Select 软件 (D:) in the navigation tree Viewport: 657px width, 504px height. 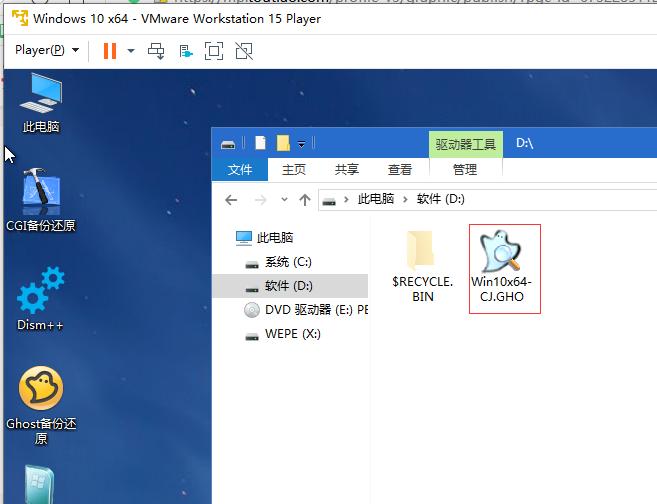coord(290,286)
